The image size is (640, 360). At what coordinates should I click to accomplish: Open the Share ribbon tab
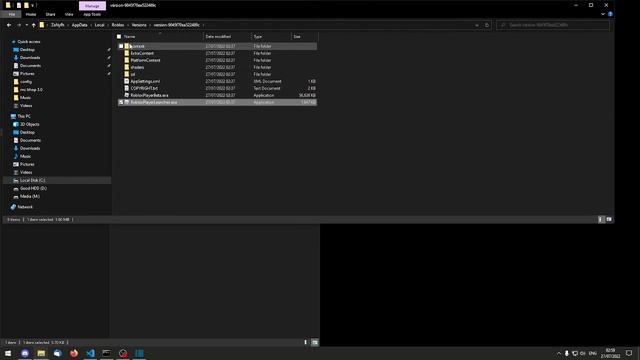coord(50,14)
